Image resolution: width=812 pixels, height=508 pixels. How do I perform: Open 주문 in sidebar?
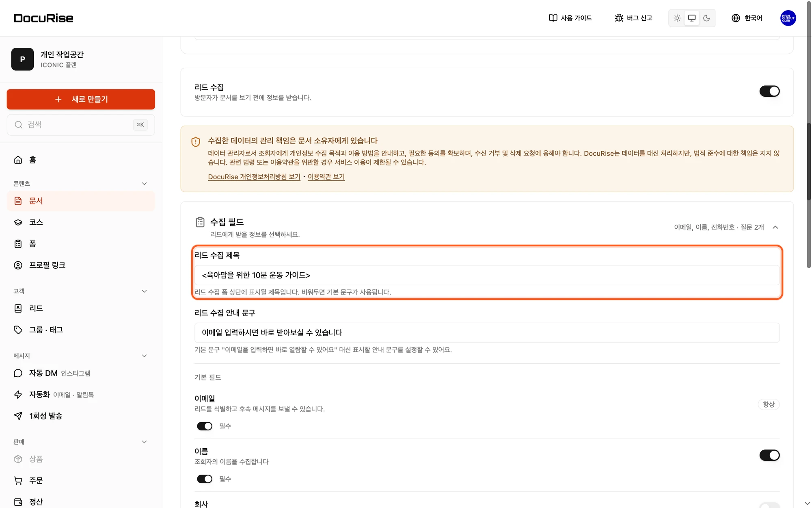pos(81,480)
